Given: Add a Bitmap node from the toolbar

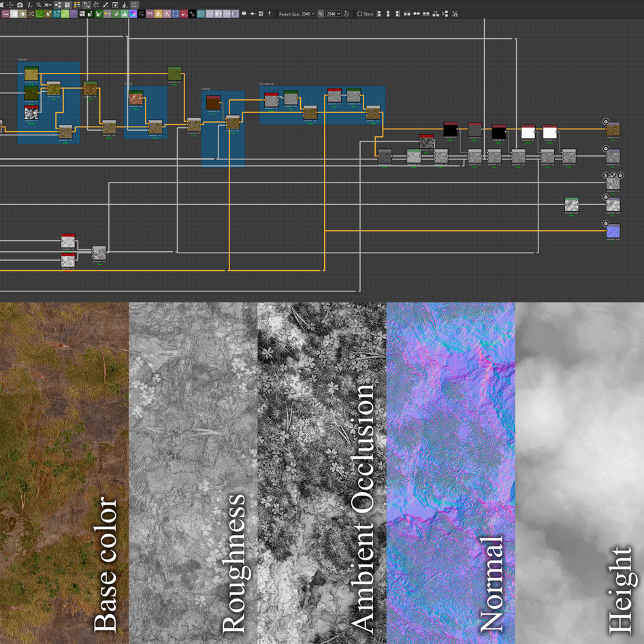Looking at the screenshot, I should [x=5, y=14].
